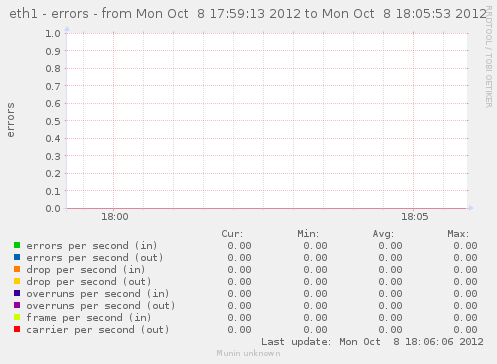Click the 1.0 y-axis value label

[x=53, y=33]
